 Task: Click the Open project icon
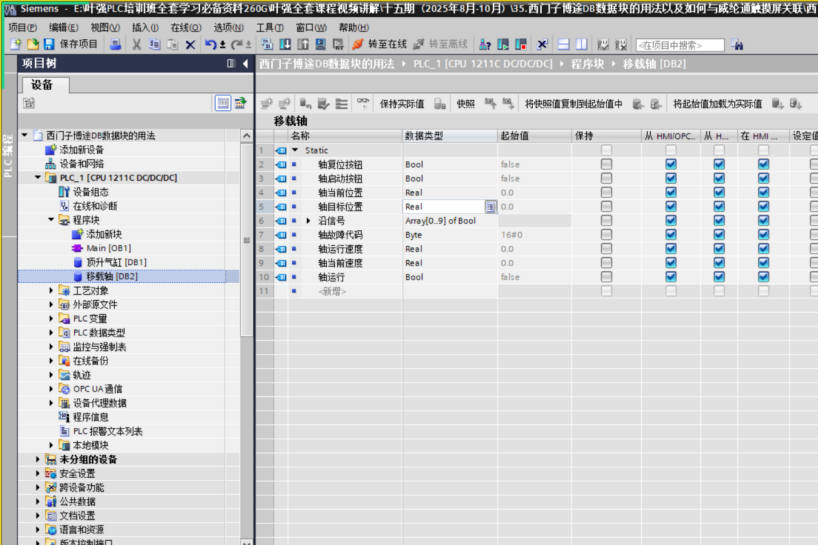pyautogui.click(x=32, y=44)
